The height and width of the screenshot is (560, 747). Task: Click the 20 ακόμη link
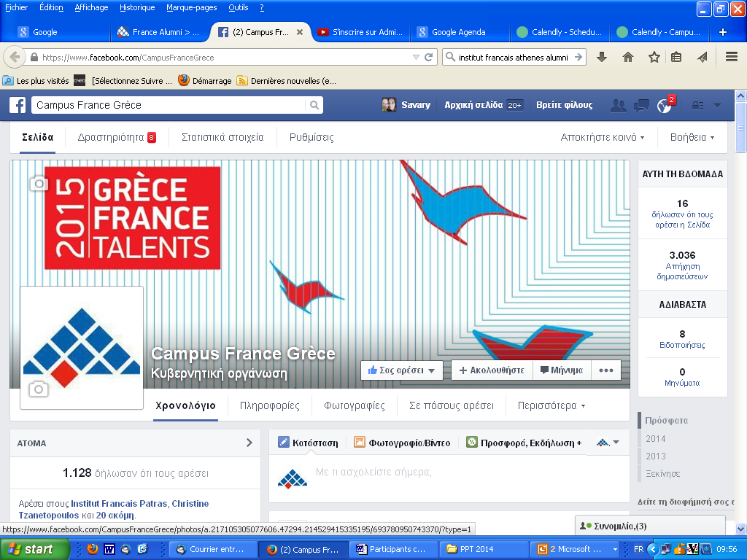pos(116,516)
